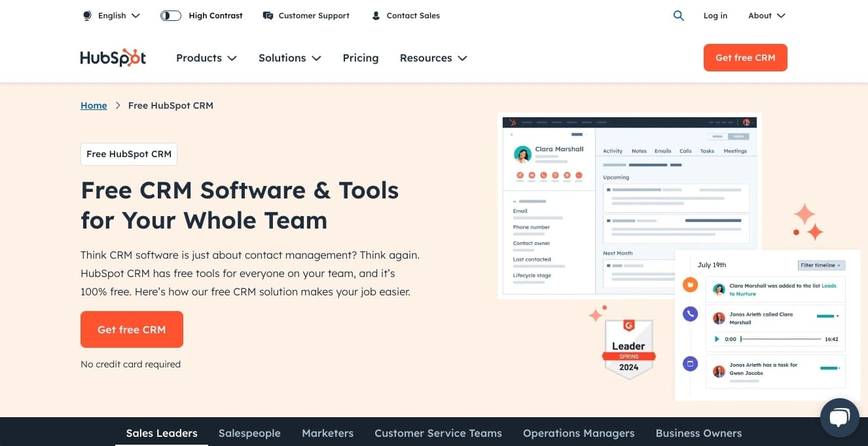Switch to the Salespeople tab
This screenshot has width=868, height=446.
click(x=249, y=433)
